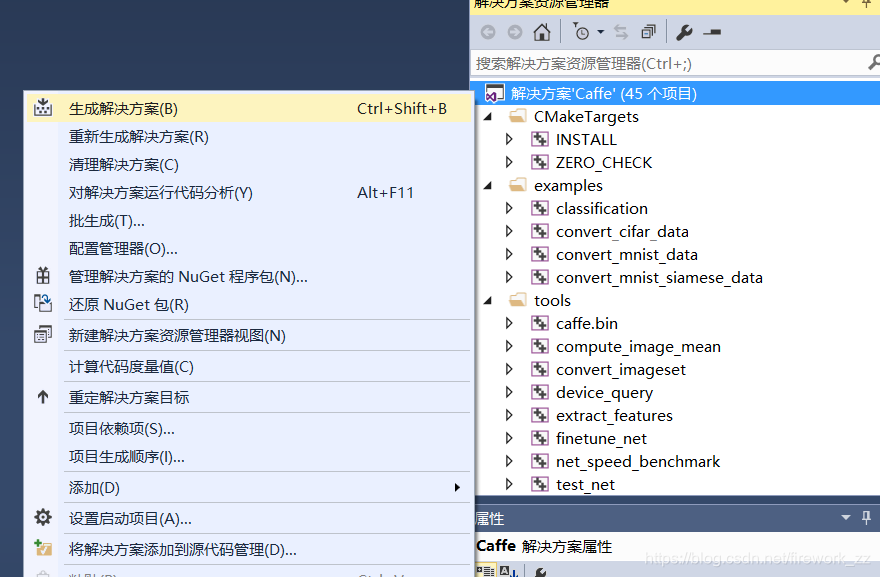
Task: Expand the compute_image_mean project
Action: click(509, 346)
